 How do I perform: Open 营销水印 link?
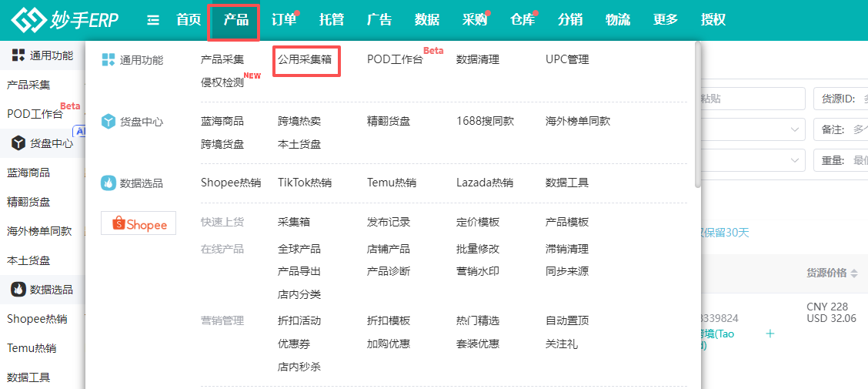click(x=478, y=271)
